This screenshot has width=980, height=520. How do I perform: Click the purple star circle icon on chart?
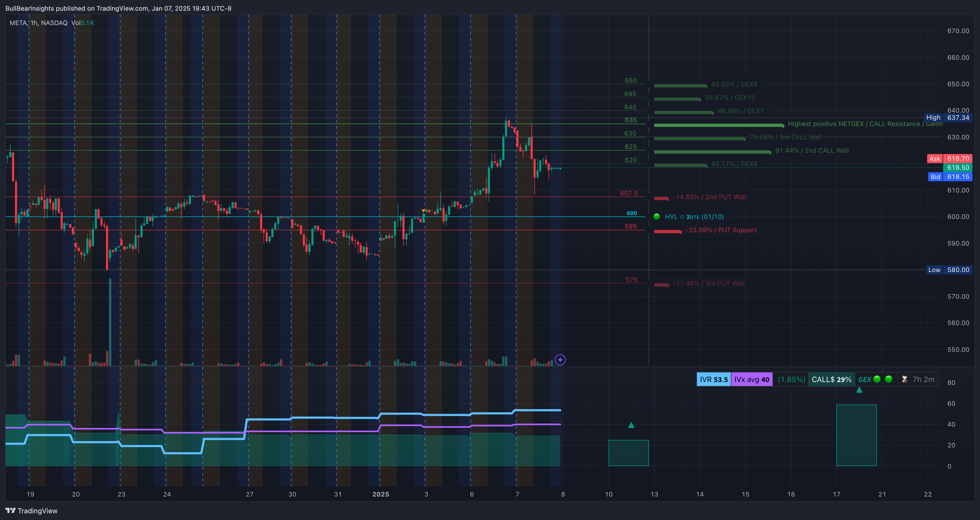pyautogui.click(x=560, y=360)
